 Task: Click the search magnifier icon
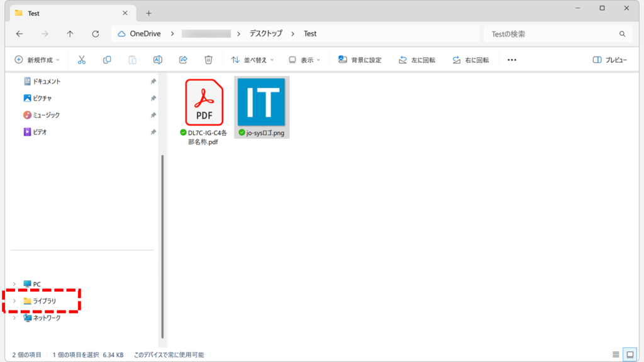(x=622, y=34)
